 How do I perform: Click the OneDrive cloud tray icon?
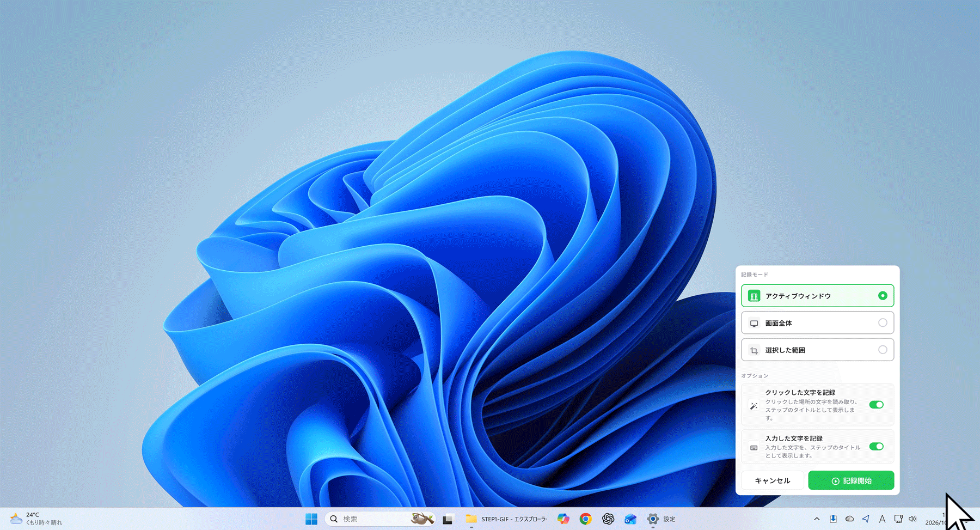tap(849, 519)
